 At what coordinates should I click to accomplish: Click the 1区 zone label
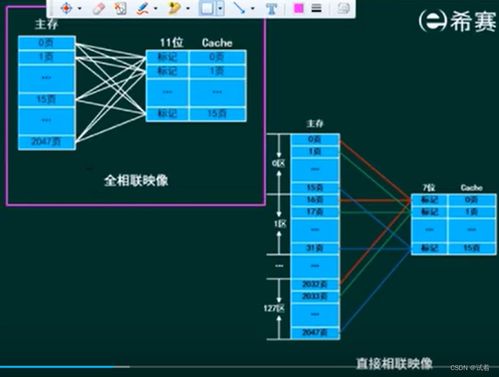[280, 224]
